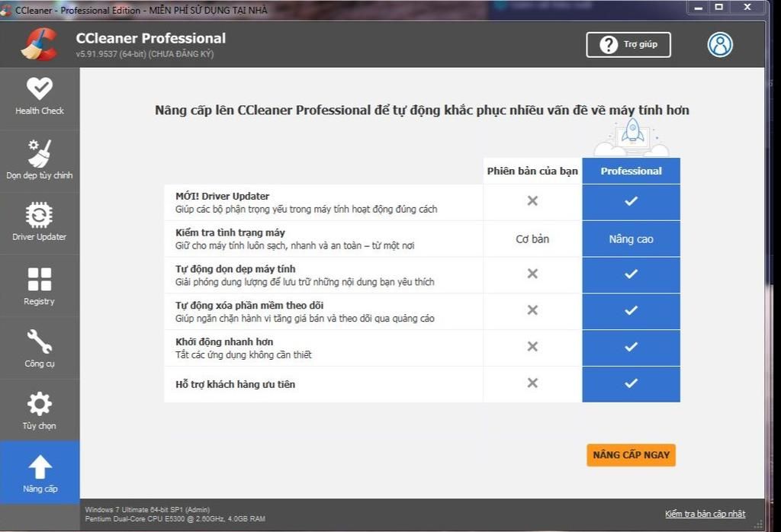The image size is (781, 532).
Task: Click the window resize grip corner
Action: (759, 524)
